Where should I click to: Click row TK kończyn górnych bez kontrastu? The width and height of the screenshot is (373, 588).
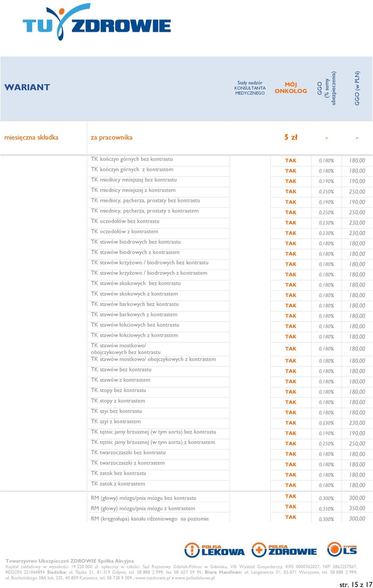point(132,159)
